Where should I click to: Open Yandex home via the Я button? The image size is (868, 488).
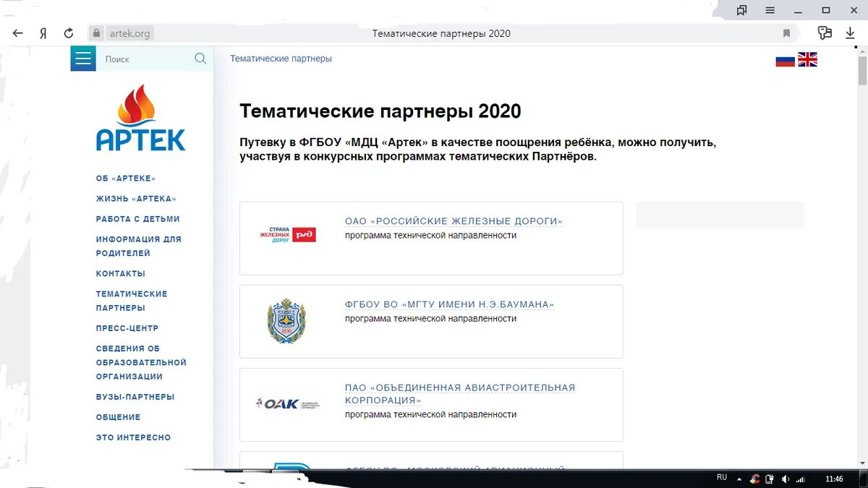coord(43,33)
